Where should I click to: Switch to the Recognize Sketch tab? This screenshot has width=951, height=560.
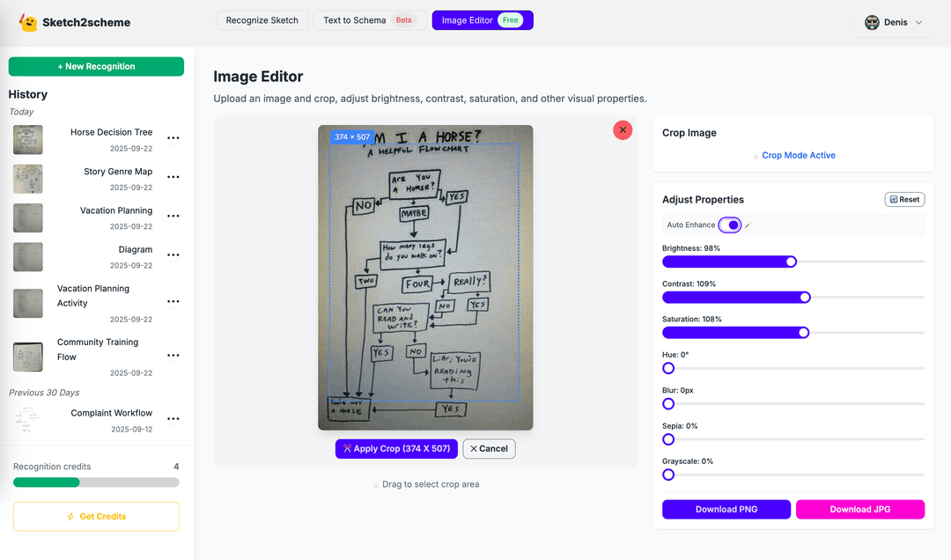click(x=262, y=19)
